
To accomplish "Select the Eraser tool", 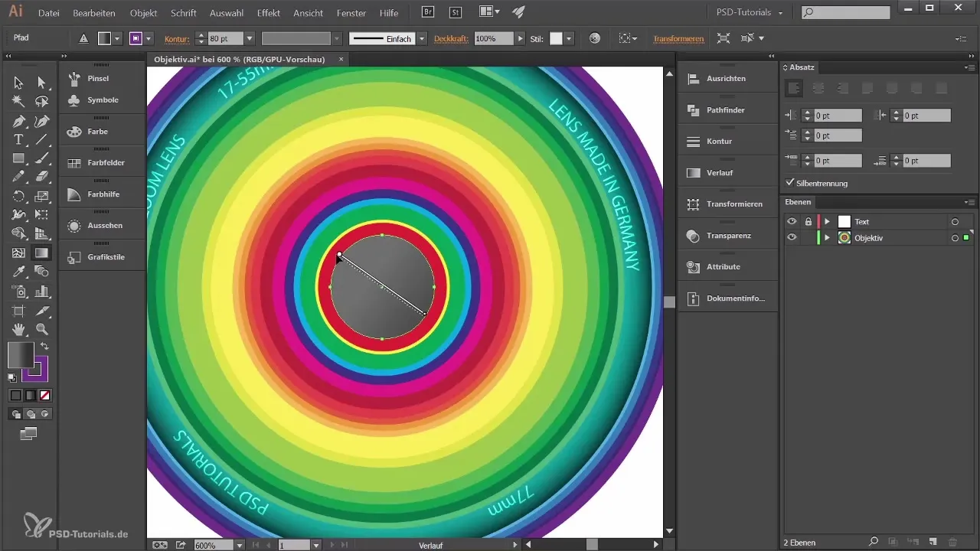I will 42,177.
